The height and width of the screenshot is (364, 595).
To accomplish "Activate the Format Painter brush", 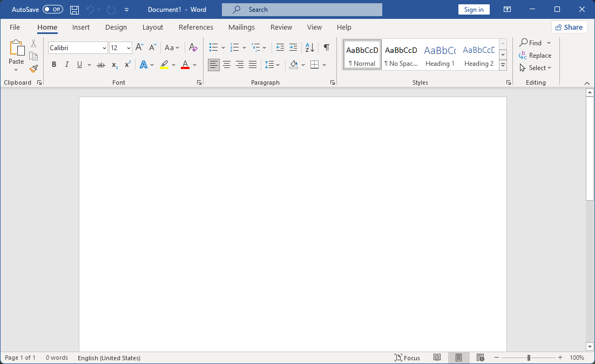I will [x=33, y=68].
